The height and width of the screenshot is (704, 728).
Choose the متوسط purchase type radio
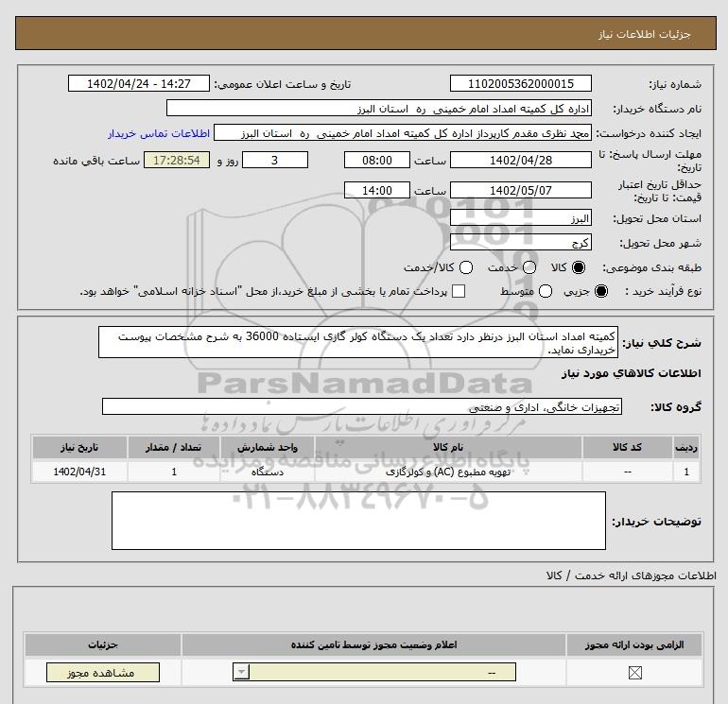click(x=546, y=291)
